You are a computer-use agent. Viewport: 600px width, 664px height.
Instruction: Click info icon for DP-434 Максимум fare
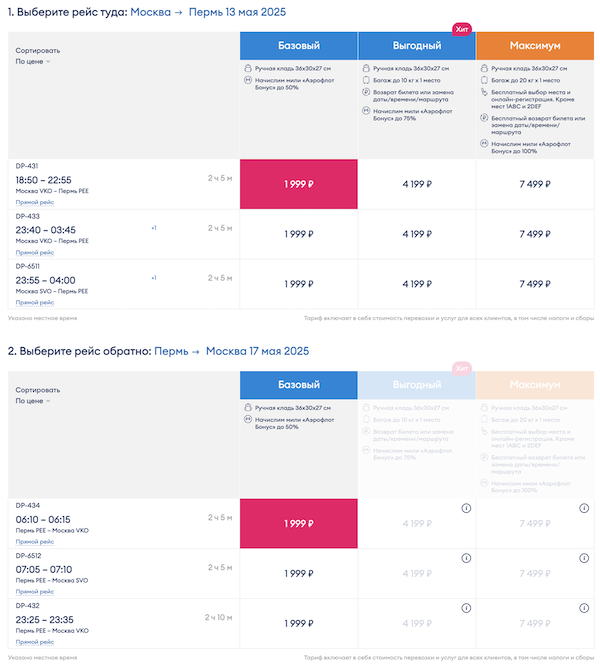tap(584, 509)
